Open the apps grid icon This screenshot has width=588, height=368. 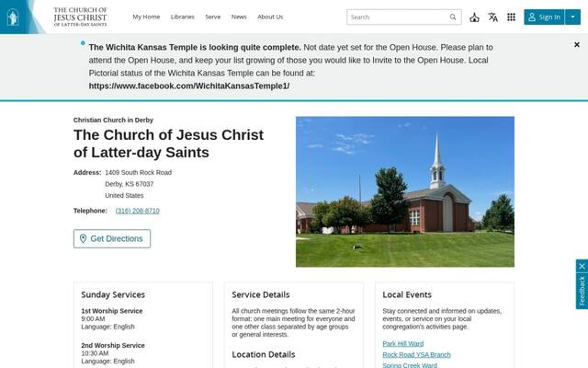tap(511, 17)
